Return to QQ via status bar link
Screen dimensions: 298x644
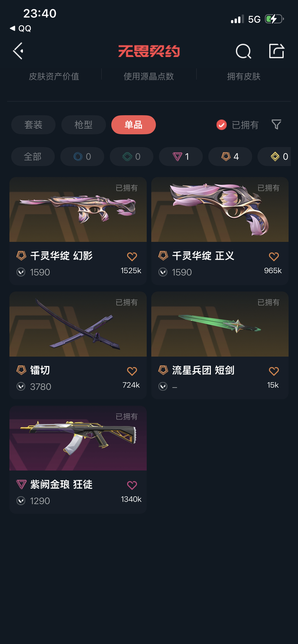[x=20, y=28]
